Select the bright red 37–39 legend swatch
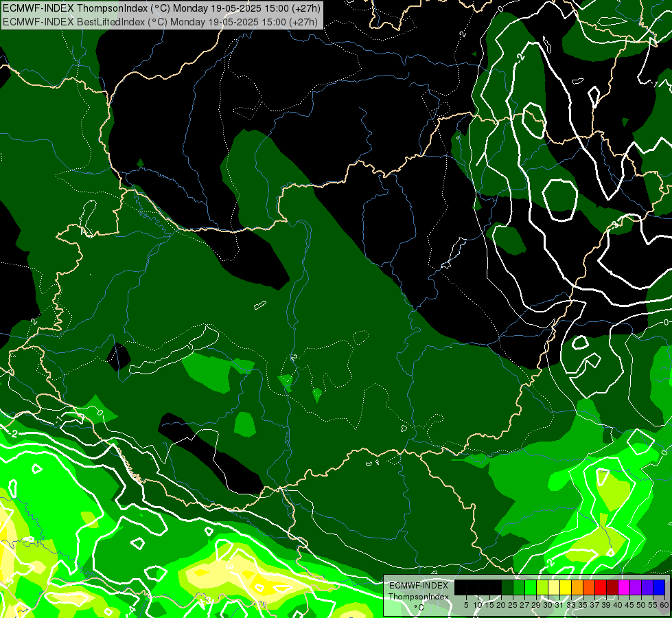 [x=601, y=587]
